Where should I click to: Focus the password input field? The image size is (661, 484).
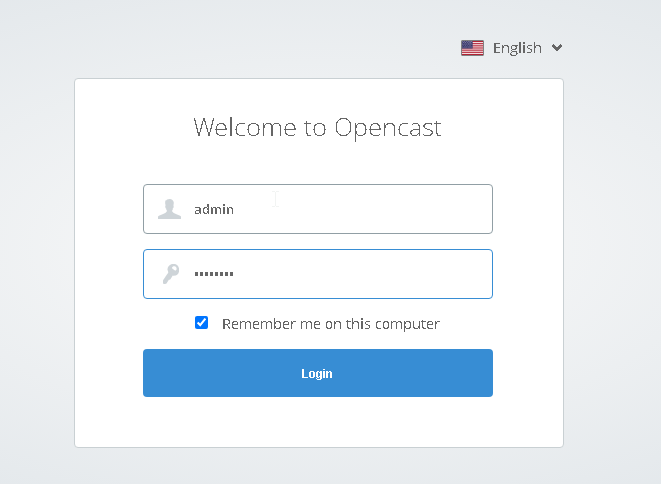pyautogui.click(x=318, y=274)
